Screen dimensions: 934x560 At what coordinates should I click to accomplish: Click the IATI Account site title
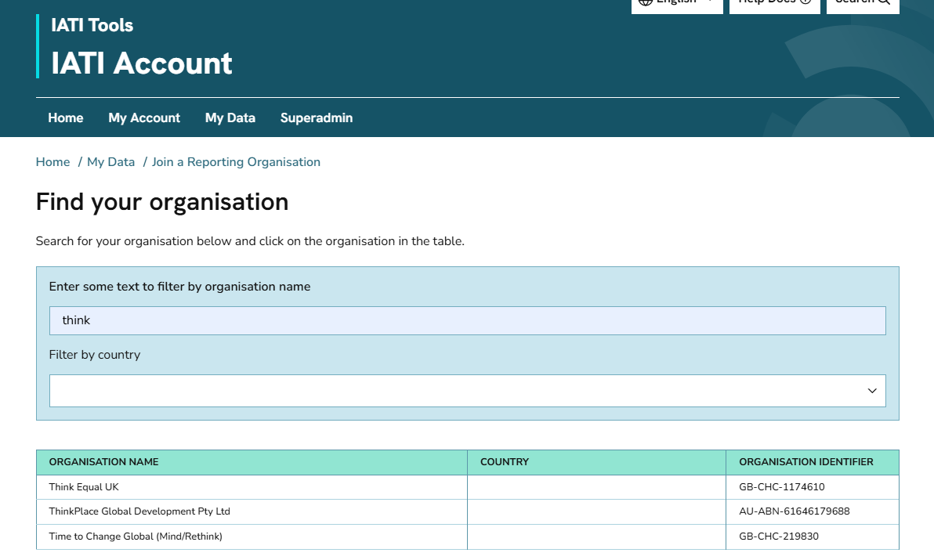point(142,63)
